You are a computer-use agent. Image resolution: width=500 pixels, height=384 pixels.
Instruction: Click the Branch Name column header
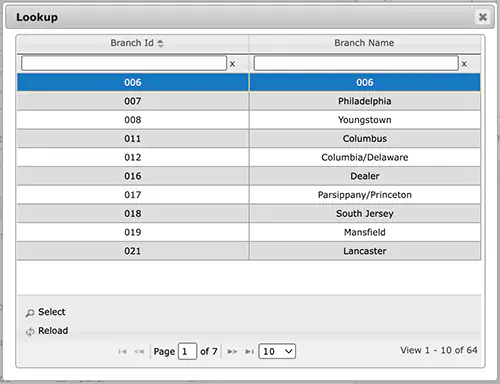(365, 43)
